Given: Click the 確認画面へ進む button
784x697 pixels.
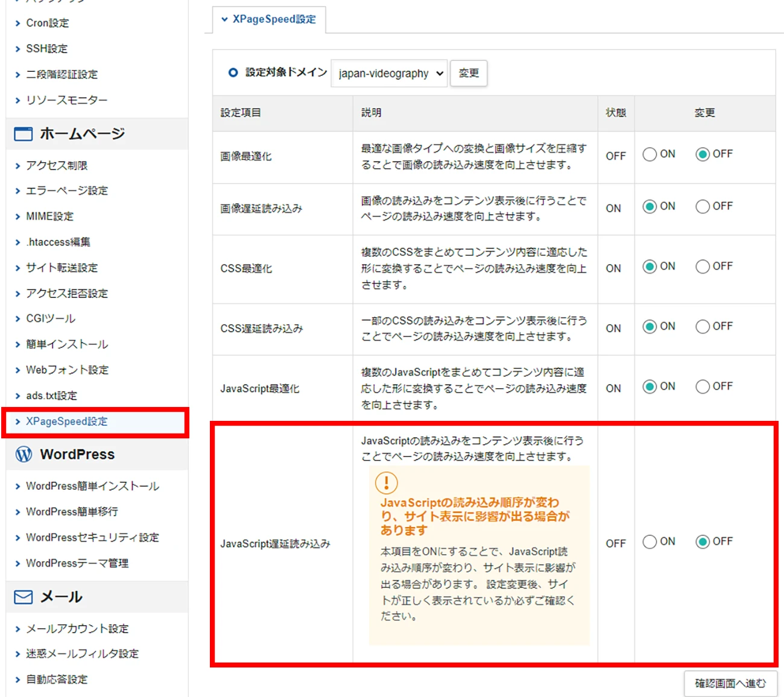Looking at the screenshot, I should pyautogui.click(x=730, y=684).
